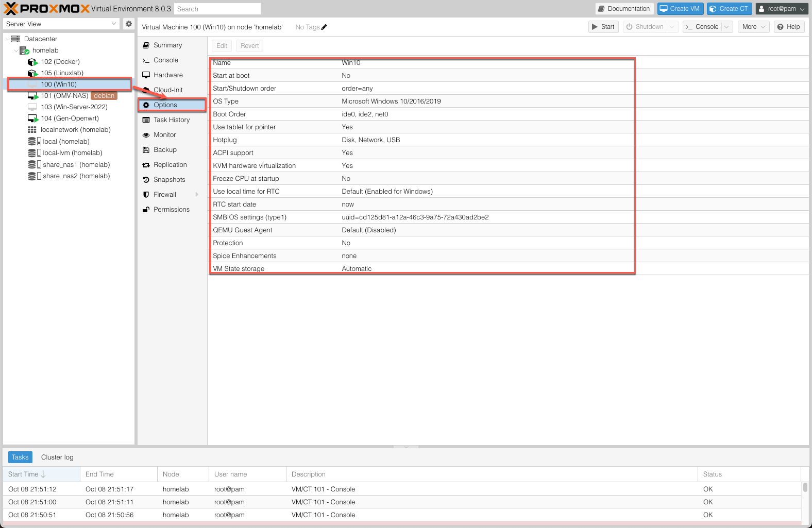
Task: Click the debian tag on OMV-NAS
Action: (x=104, y=96)
